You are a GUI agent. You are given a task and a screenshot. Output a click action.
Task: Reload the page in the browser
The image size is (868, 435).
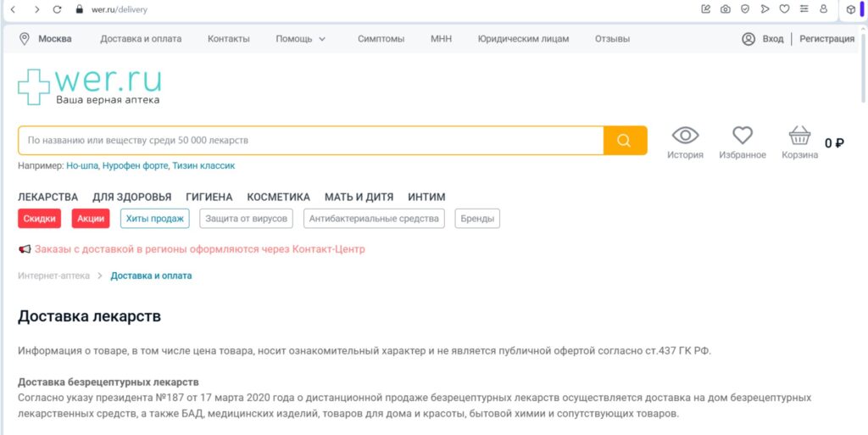[58, 9]
